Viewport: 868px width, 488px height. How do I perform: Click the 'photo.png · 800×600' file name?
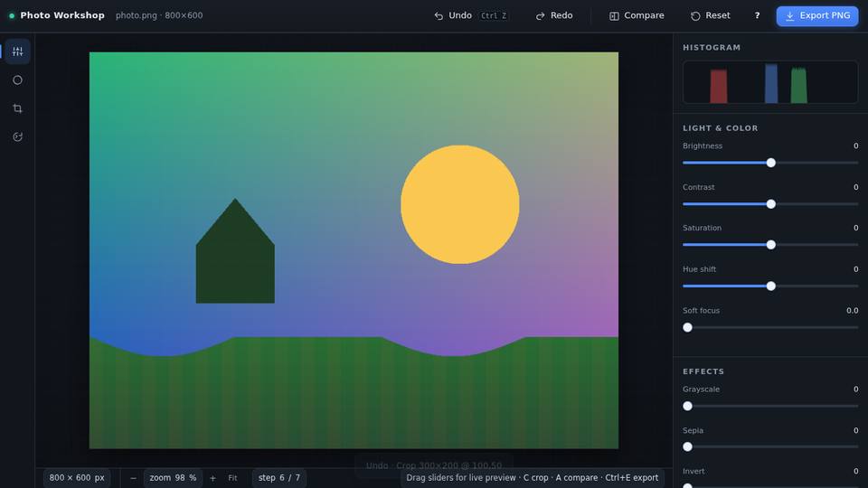pos(159,15)
